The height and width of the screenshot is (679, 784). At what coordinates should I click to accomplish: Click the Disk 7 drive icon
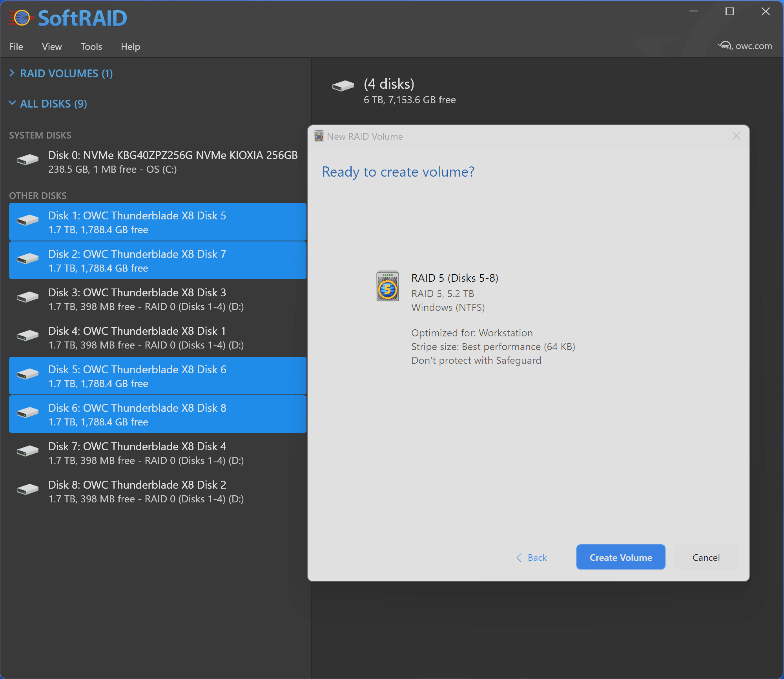pos(27,451)
